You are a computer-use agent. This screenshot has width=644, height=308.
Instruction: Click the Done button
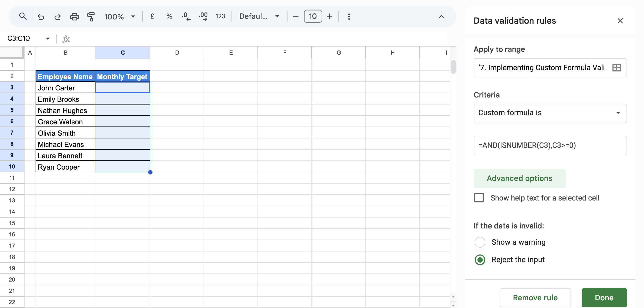[x=604, y=298]
